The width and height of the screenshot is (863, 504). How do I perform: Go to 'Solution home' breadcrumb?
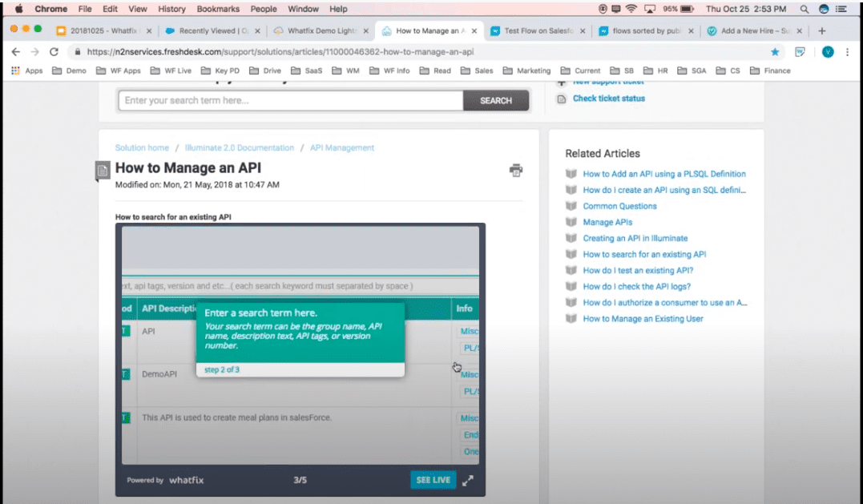click(x=142, y=147)
